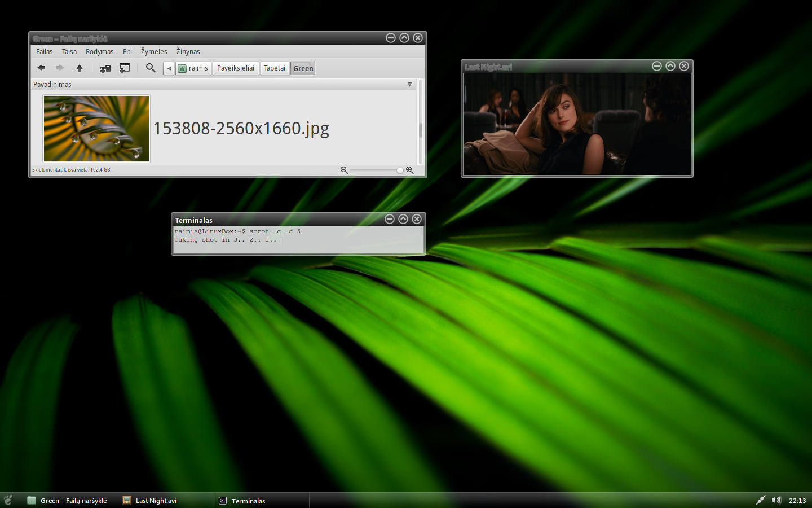Zoom in icon in file browser

(x=410, y=170)
